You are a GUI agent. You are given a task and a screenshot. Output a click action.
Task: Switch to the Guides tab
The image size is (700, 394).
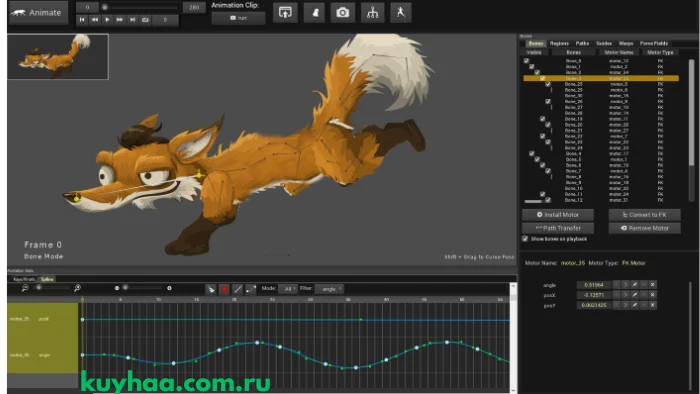point(604,43)
